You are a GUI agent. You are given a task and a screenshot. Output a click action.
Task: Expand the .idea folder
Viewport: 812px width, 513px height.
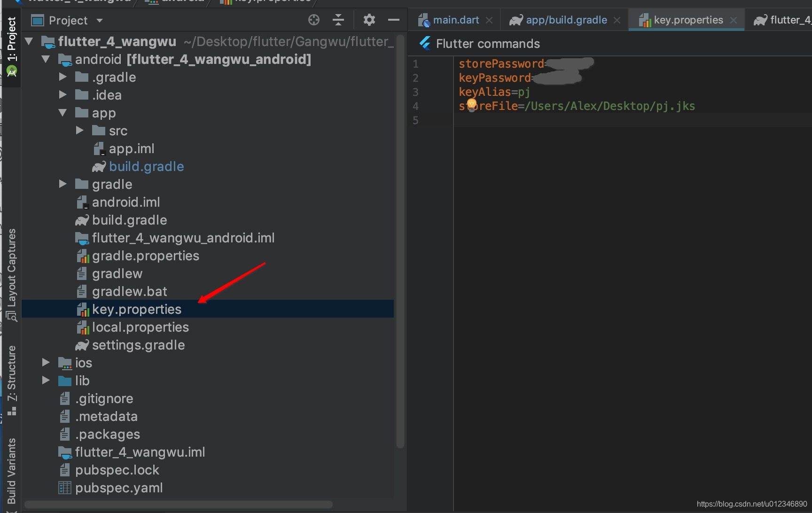click(x=63, y=95)
